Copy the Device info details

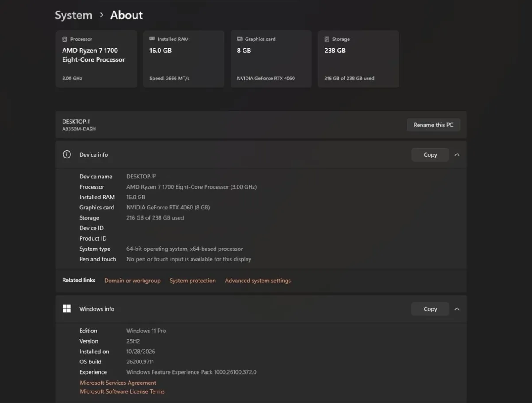430,154
